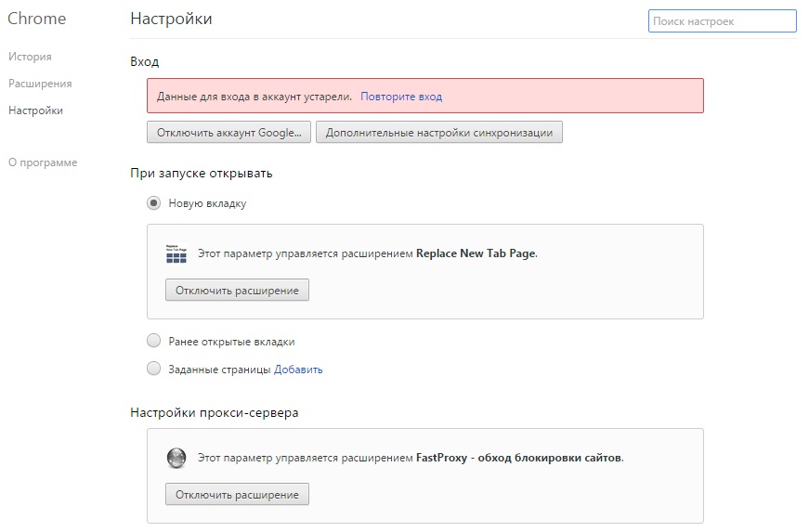809x532 pixels.
Task: Click the Replace New Tab Page extension icon
Action: [x=176, y=253]
